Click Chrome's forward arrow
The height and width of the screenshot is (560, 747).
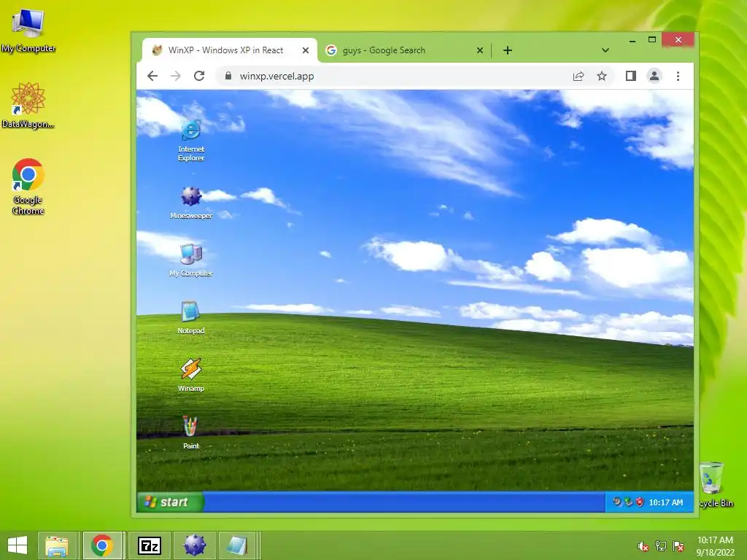click(176, 76)
